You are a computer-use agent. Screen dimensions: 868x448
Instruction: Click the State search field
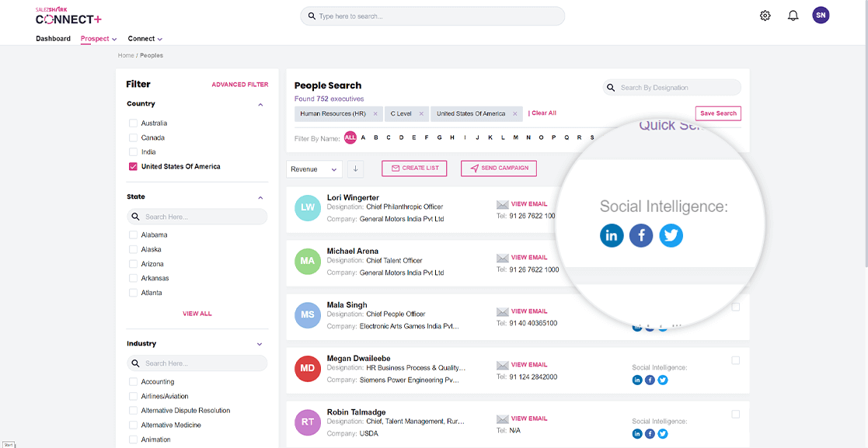(x=197, y=217)
